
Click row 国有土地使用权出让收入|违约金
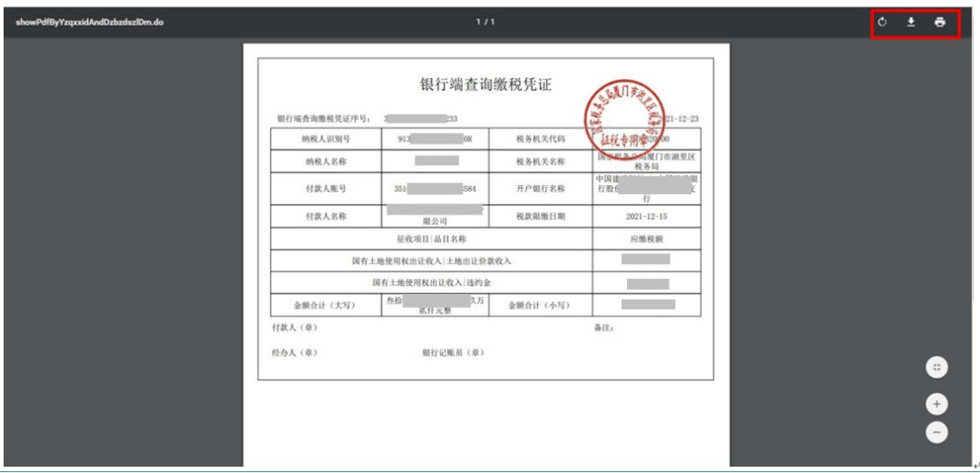431,282
